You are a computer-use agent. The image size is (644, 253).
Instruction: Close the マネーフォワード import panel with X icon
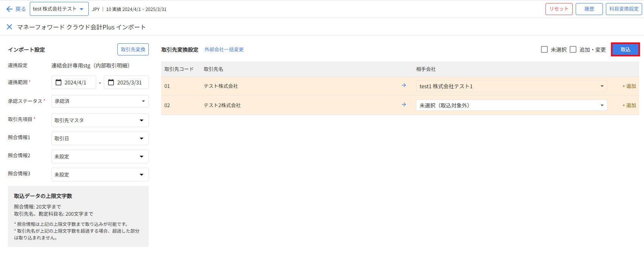tap(9, 27)
